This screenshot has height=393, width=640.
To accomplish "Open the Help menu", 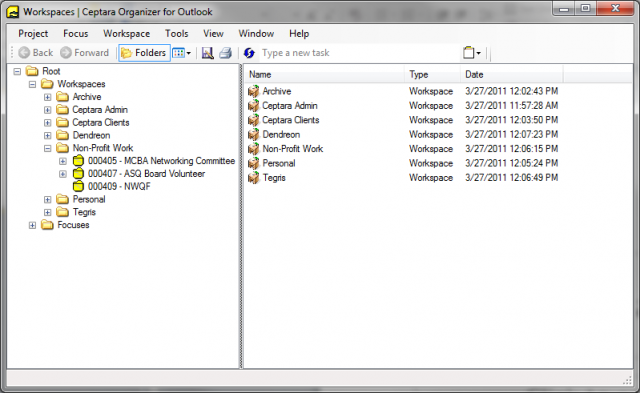I will point(299,33).
